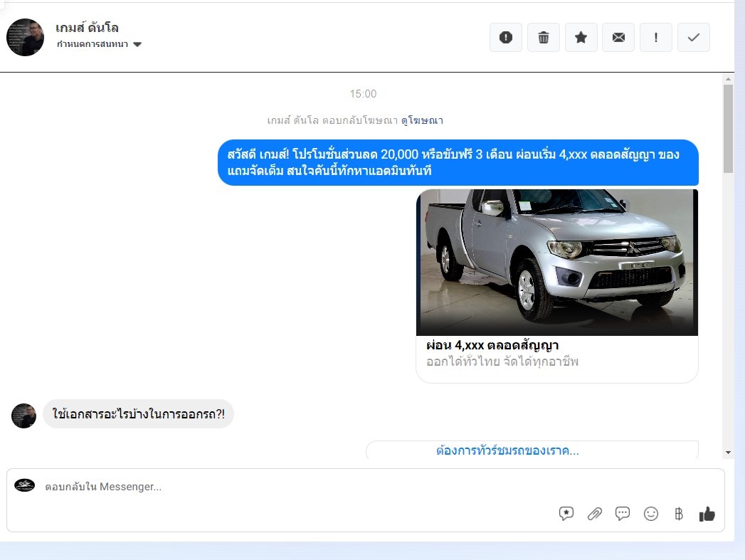Delete conversation with the trash icon

pos(544,38)
